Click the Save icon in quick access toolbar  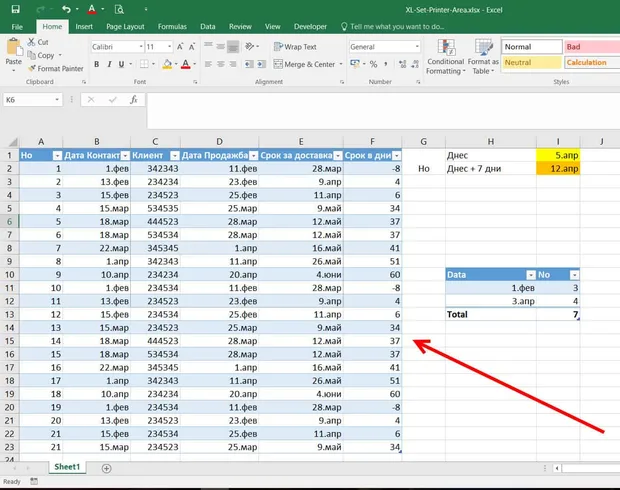coord(15,9)
